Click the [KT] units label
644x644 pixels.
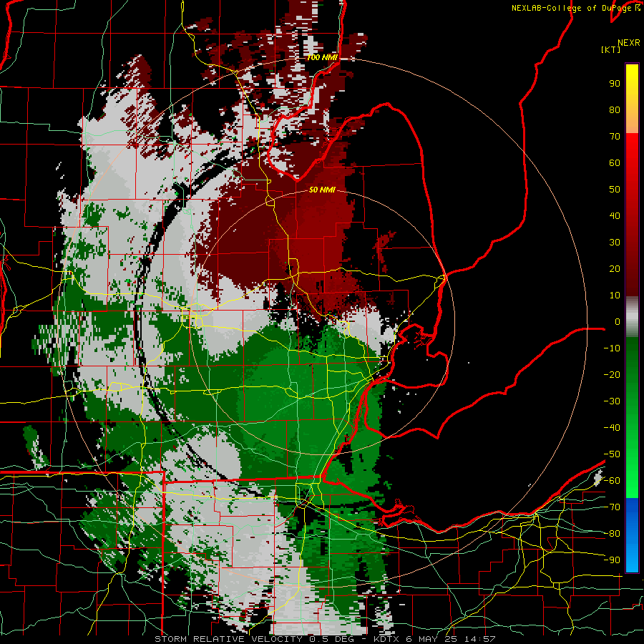[x=611, y=49]
